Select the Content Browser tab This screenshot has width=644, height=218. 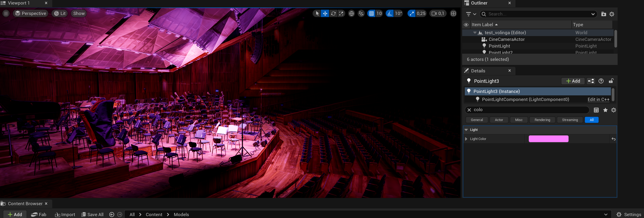point(25,204)
